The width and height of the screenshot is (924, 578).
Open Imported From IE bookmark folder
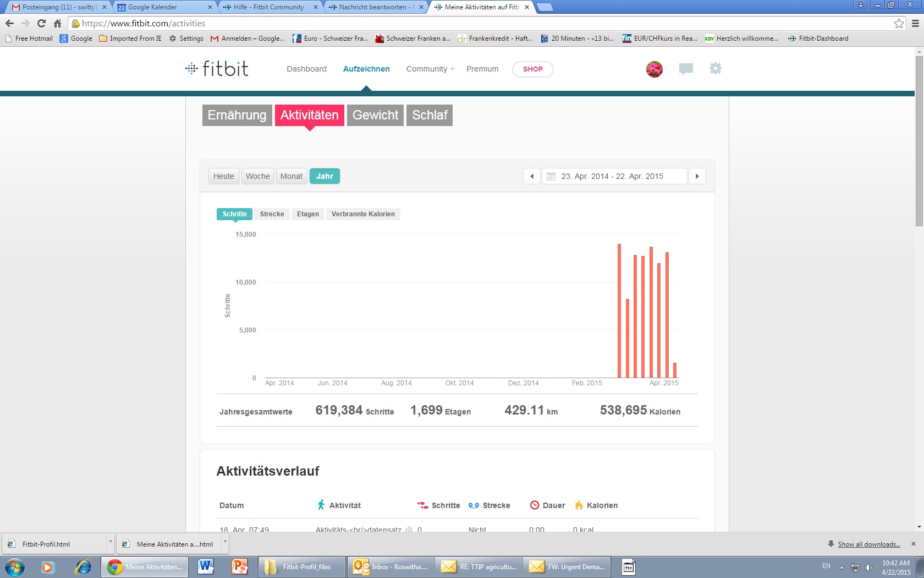130,39
